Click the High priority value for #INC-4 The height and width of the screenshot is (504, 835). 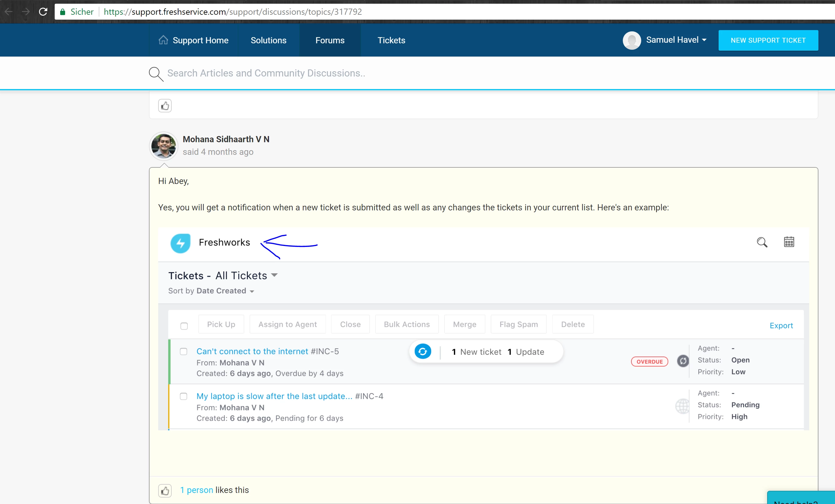click(739, 416)
